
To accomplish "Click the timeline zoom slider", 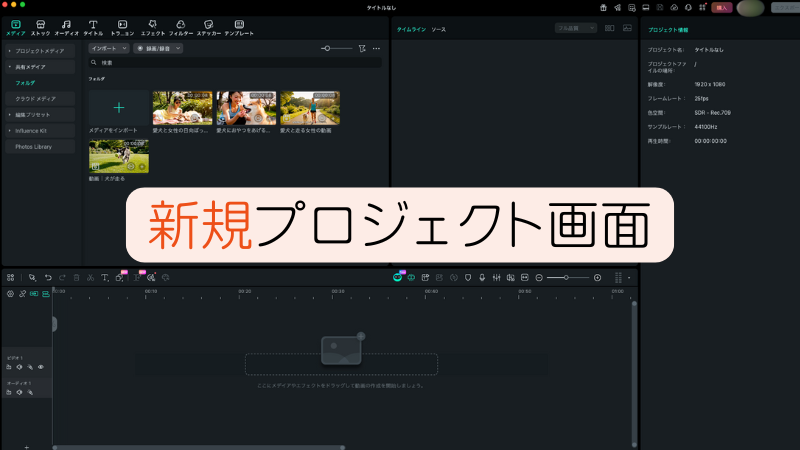I will [568, 277].
